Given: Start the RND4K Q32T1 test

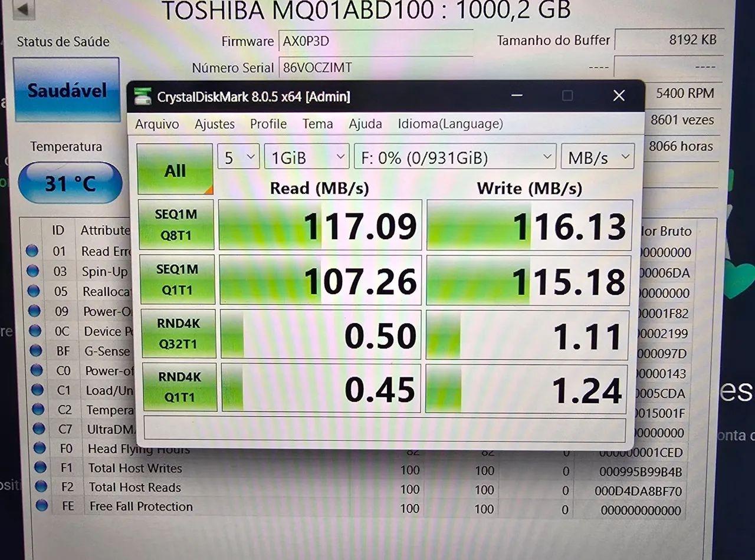Looking at the screenshot, I should [x=179, y=334].
